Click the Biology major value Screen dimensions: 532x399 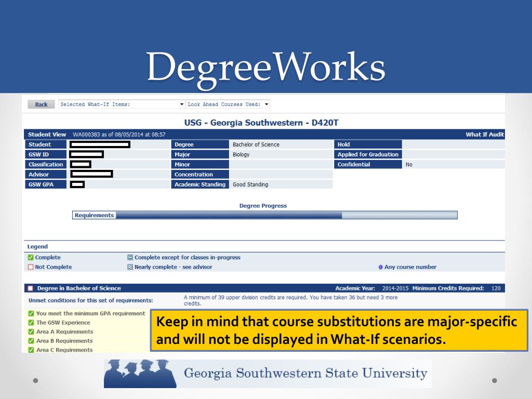[x=241, y=154]
